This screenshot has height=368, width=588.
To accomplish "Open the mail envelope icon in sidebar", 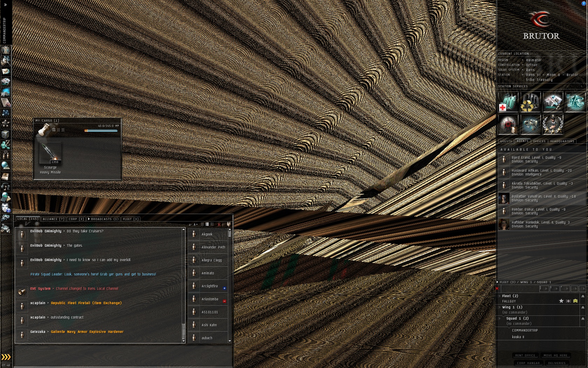I will coord(6,71).
